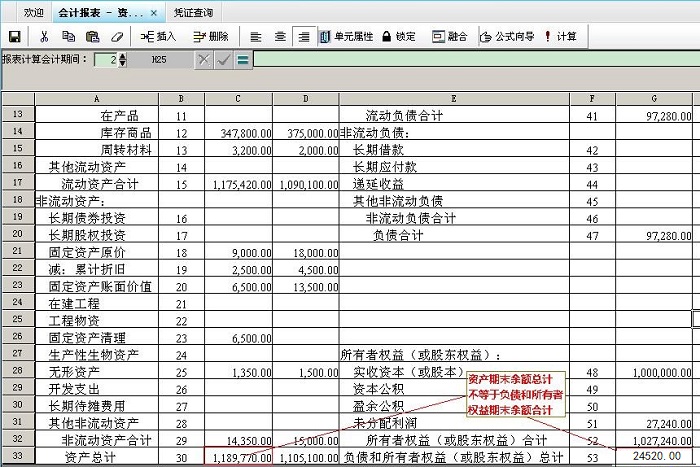Align cell text left
Viewport: 700px width, 467px height.
click(x=256, y=37)
